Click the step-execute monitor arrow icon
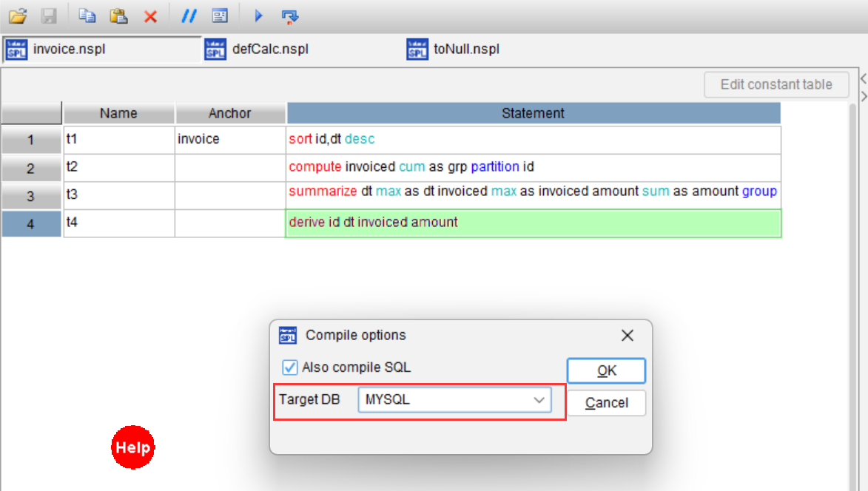This screenshot has width=868, height=491. click(289, 16)
